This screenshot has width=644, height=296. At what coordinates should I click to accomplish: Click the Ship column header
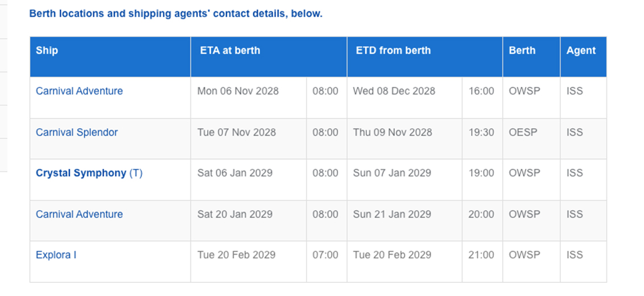point(47,50)
